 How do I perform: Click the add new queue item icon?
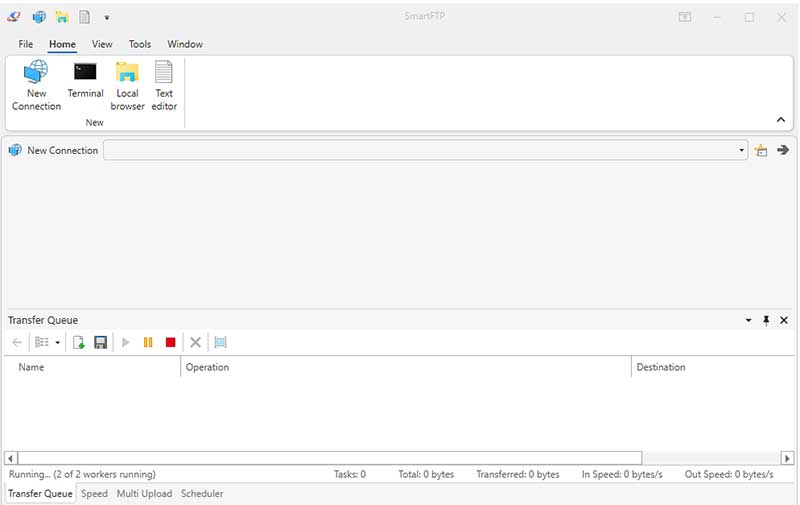point(78,342)
